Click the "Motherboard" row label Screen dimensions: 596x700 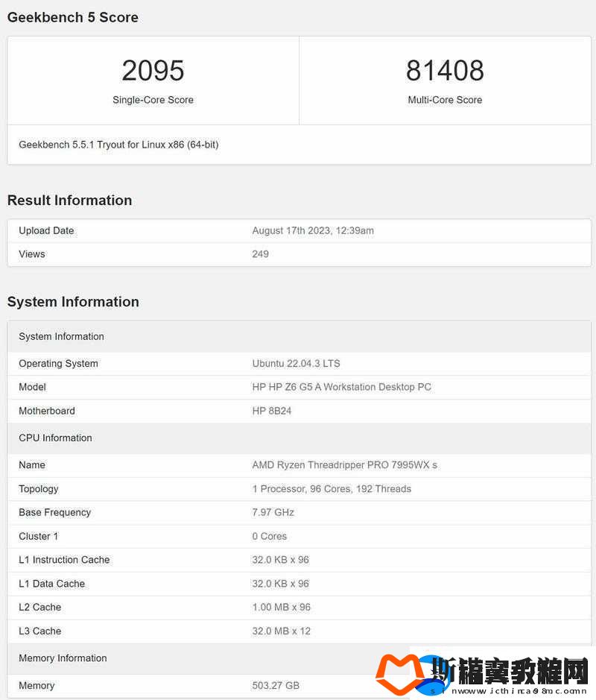(x=47, y=411)
